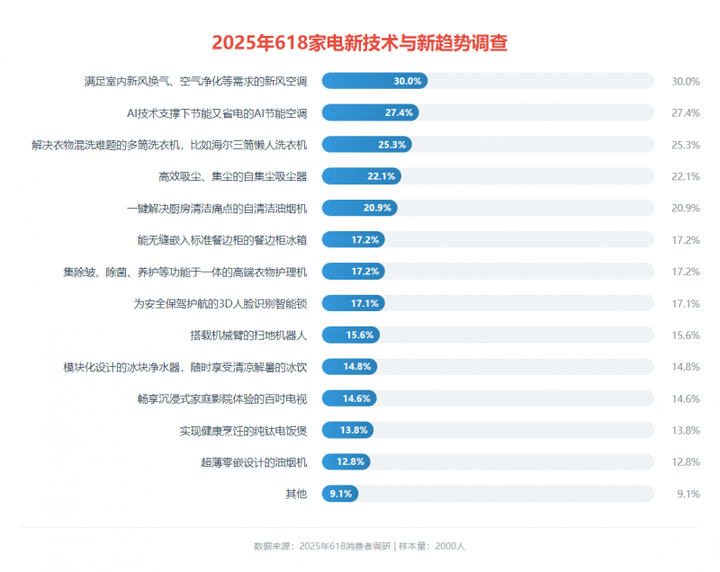Click the 13.8% bar for 纯钛电饭煲

(348, 430)
